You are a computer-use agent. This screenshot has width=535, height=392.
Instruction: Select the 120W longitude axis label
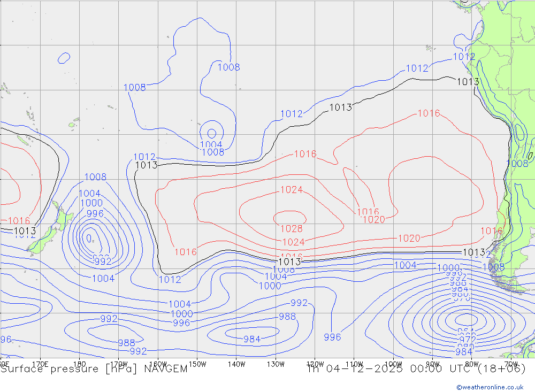(315, 364)
